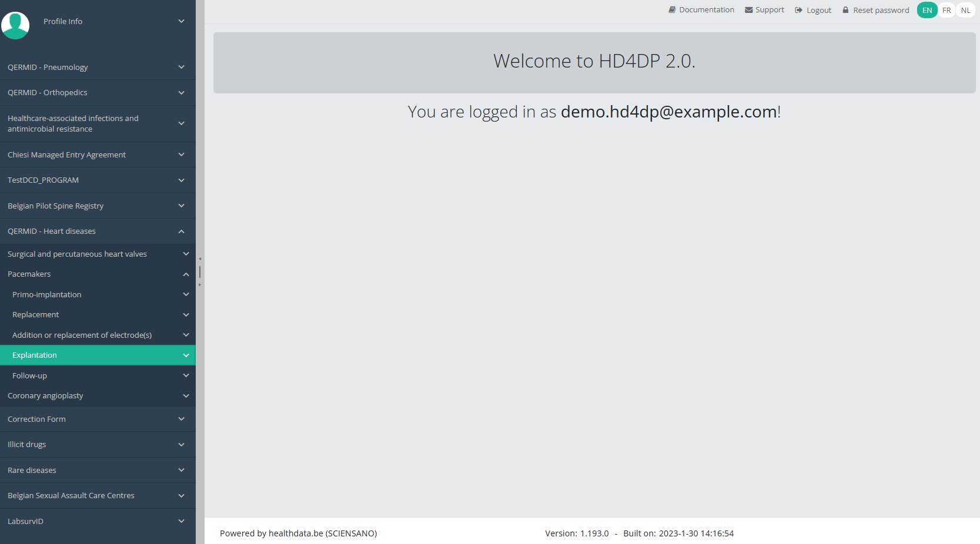Switch language to NL
The width and height of the screenshot is (980, 544).
click(965, 10)
